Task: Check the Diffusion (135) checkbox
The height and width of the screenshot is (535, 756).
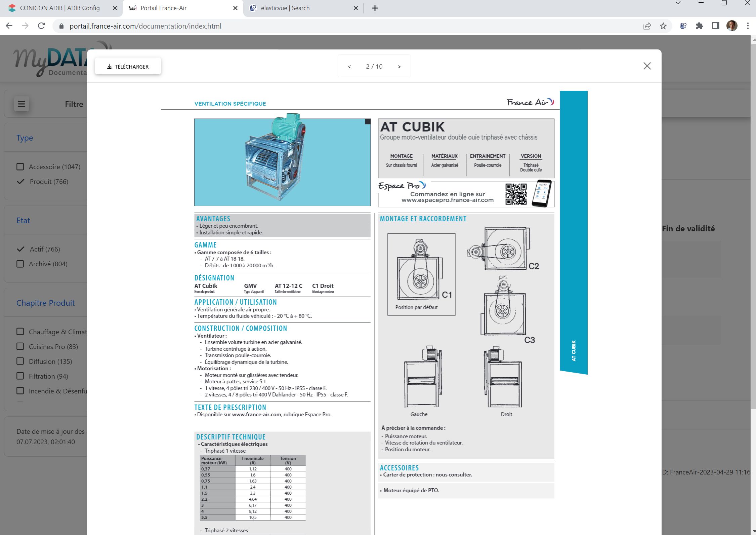Action: coord(20,361)
